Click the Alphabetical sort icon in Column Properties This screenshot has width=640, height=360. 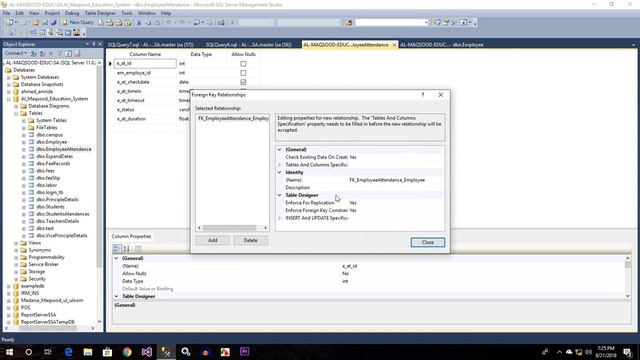click(127, 248)
